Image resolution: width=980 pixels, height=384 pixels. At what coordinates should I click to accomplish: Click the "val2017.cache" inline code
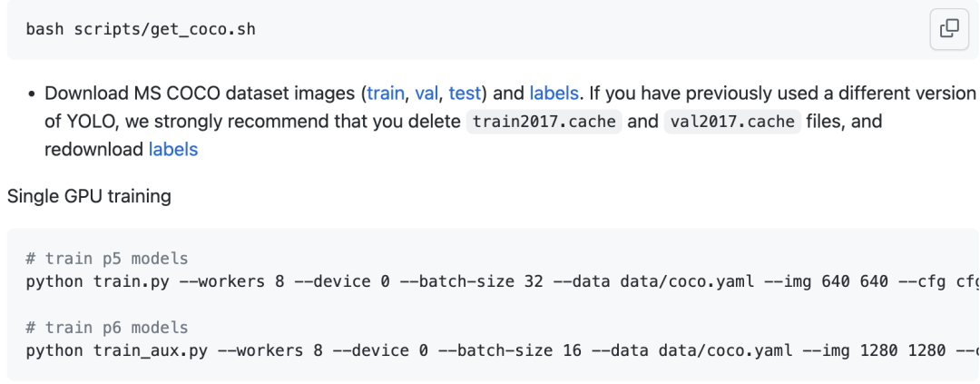coord(731,122)
